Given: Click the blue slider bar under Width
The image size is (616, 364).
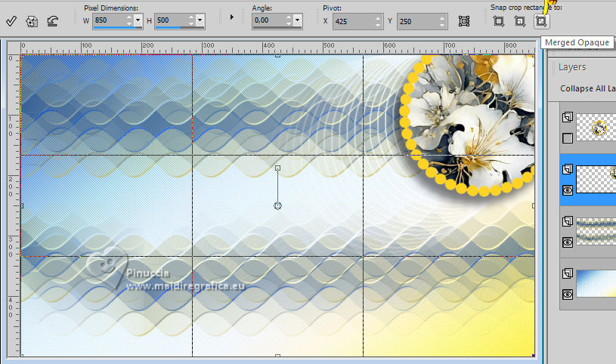Looking at the screenshot, I should click(118, 28).
